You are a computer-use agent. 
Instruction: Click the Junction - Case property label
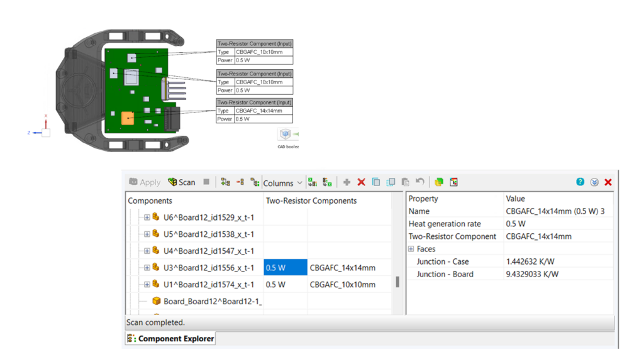click(443, 261)
